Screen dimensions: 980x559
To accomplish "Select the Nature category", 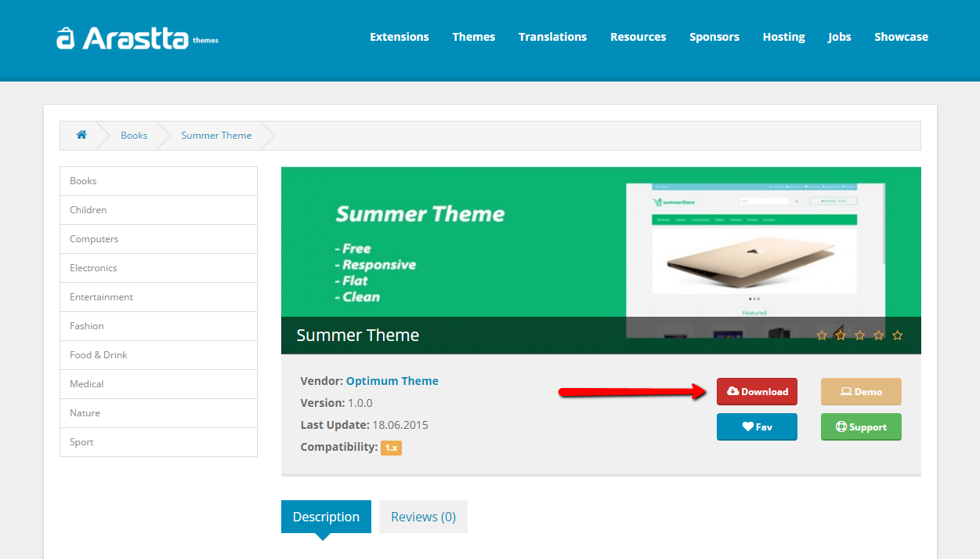I will [x=158, y=413].
